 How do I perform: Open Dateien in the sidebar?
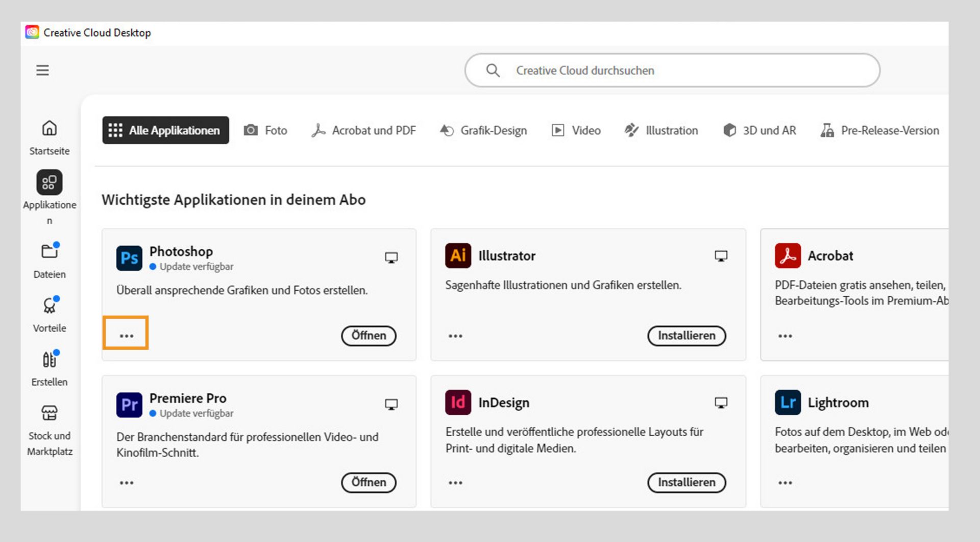tap(50, 261)
